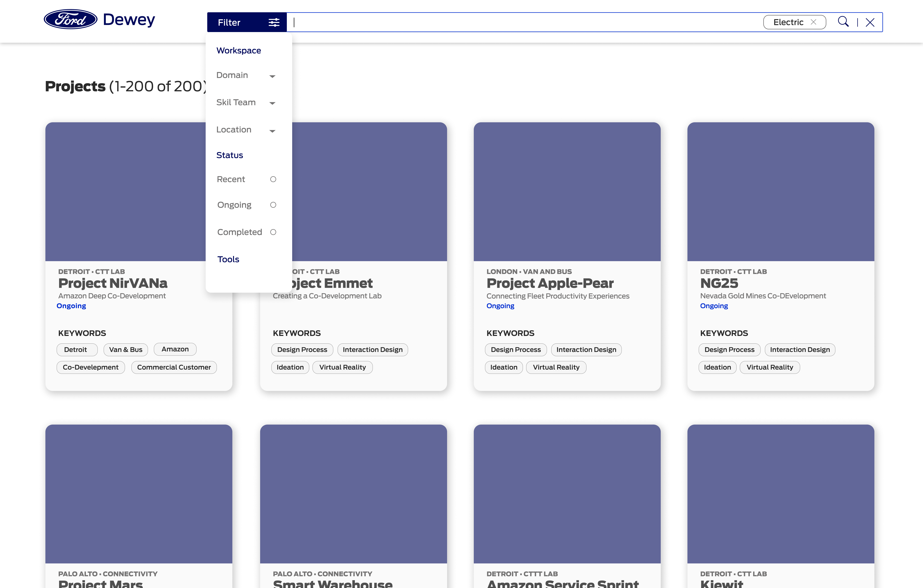
Task: Click the Co-Develepment keyword tag
Action: (90, 367)
